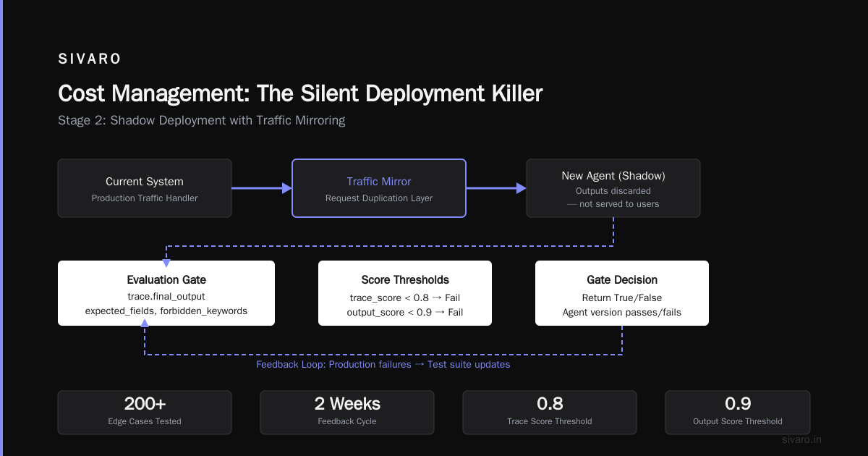Select the 2 Weeks Feedback Cycle stat
This screenshot has width=868, height=456.
coord(347,413)
